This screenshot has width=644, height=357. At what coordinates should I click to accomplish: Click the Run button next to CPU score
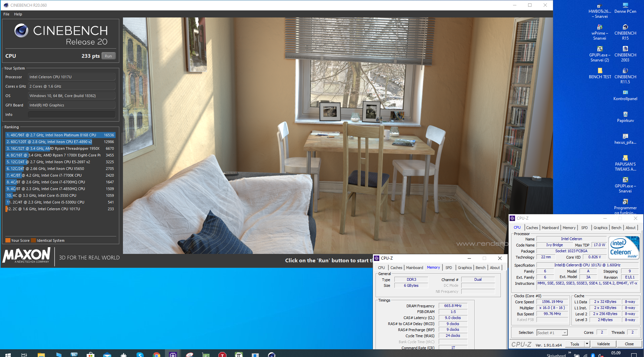point(108,56)
